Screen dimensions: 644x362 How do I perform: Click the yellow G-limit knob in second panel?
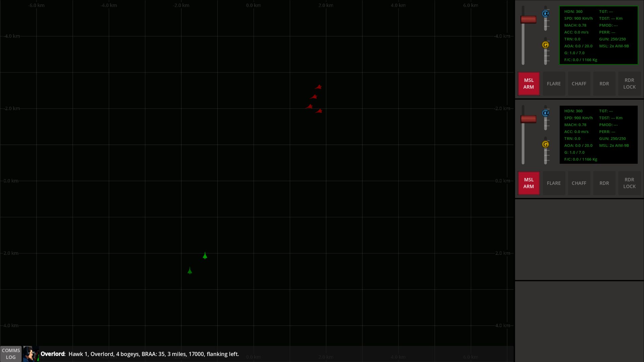[546, 144]
